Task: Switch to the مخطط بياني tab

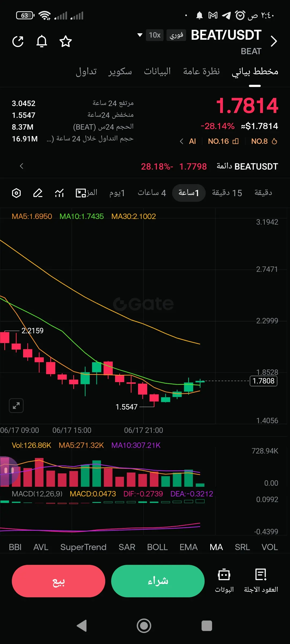Action: click(x=255, y=72)
